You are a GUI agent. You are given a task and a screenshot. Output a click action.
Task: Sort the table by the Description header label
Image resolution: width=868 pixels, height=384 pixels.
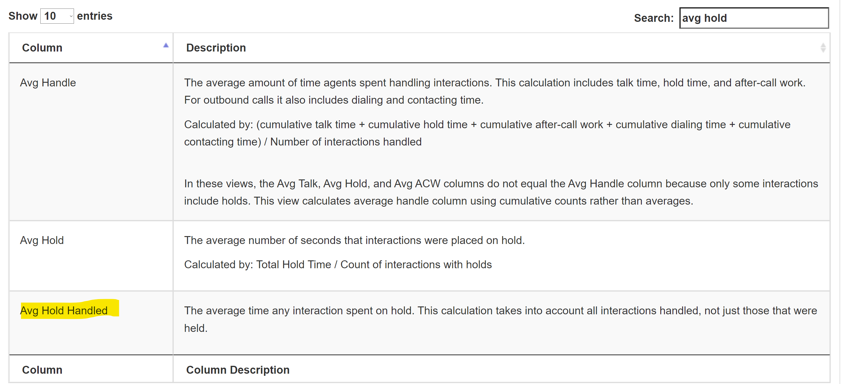coord(216,48)
